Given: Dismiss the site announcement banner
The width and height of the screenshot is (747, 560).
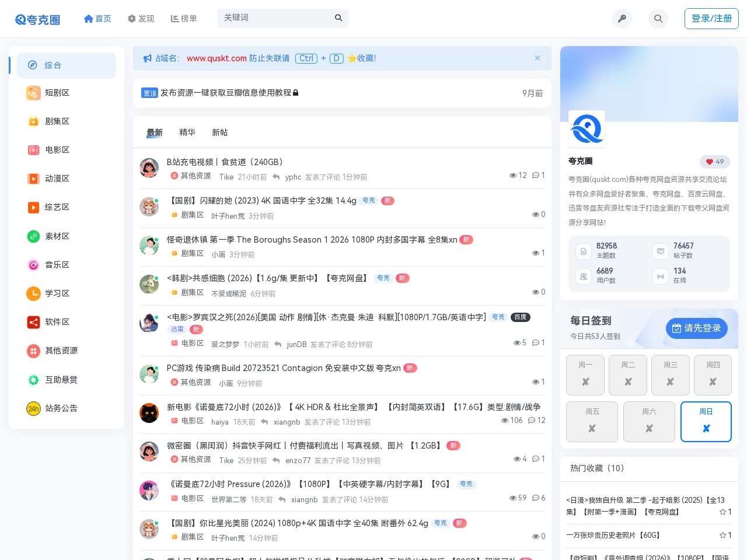Looking at the screenshot, I should click(x=537, y=58).
